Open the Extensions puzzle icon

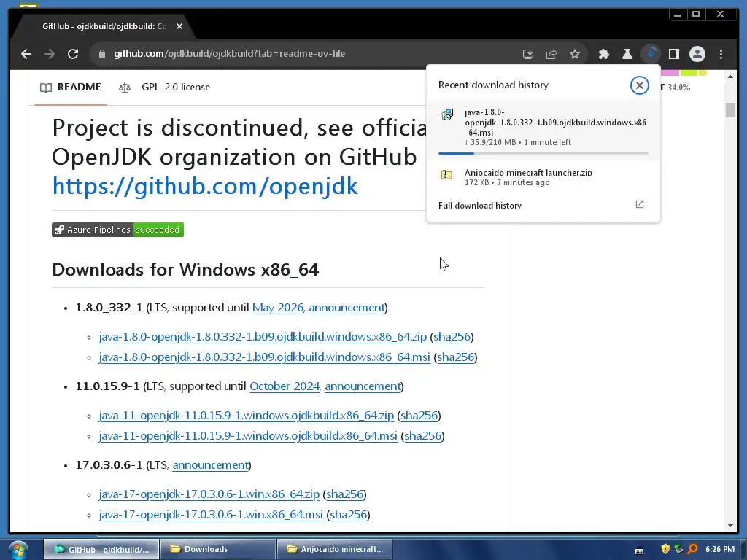point(603,54)
